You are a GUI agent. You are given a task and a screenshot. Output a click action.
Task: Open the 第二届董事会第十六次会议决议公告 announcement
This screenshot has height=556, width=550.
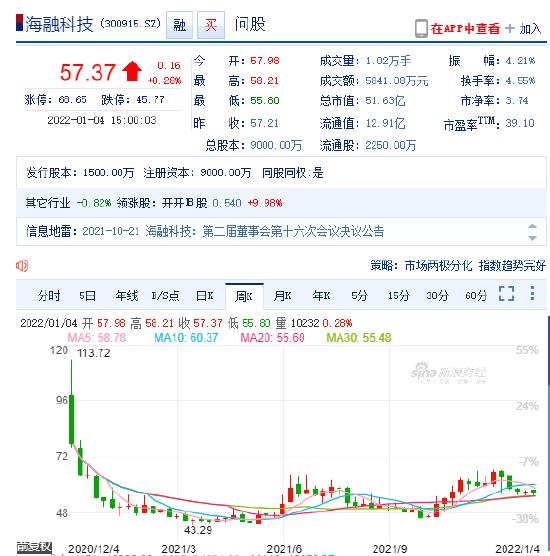coord(293,231)
